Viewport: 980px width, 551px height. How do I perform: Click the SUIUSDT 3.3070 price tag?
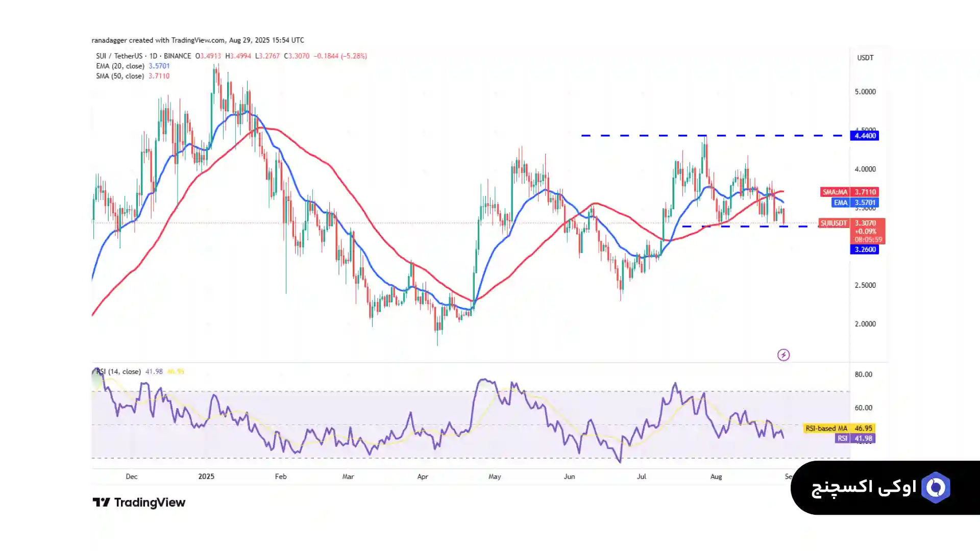(x=851, y=223)
